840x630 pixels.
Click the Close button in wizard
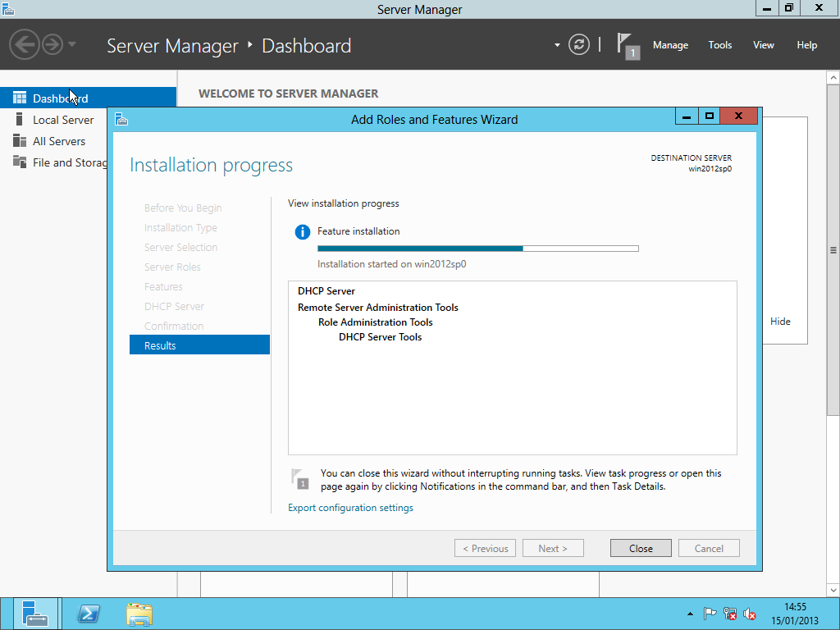coord(641,549)
